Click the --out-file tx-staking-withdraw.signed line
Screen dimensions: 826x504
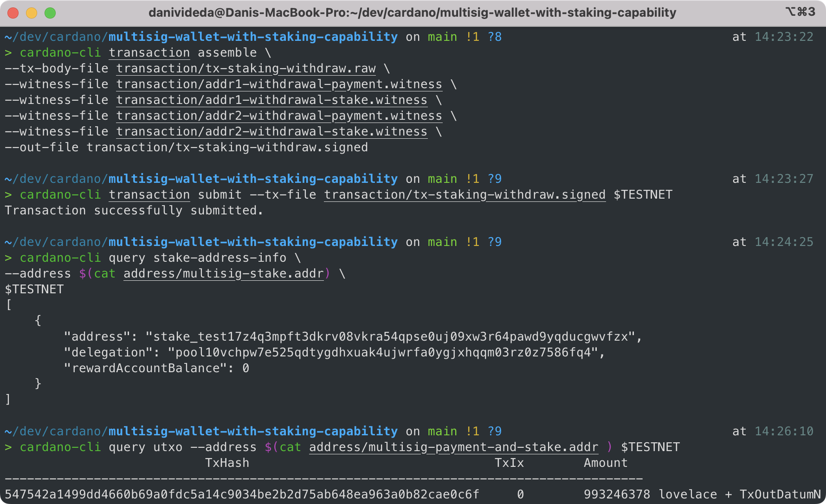(x=187, y=148)
